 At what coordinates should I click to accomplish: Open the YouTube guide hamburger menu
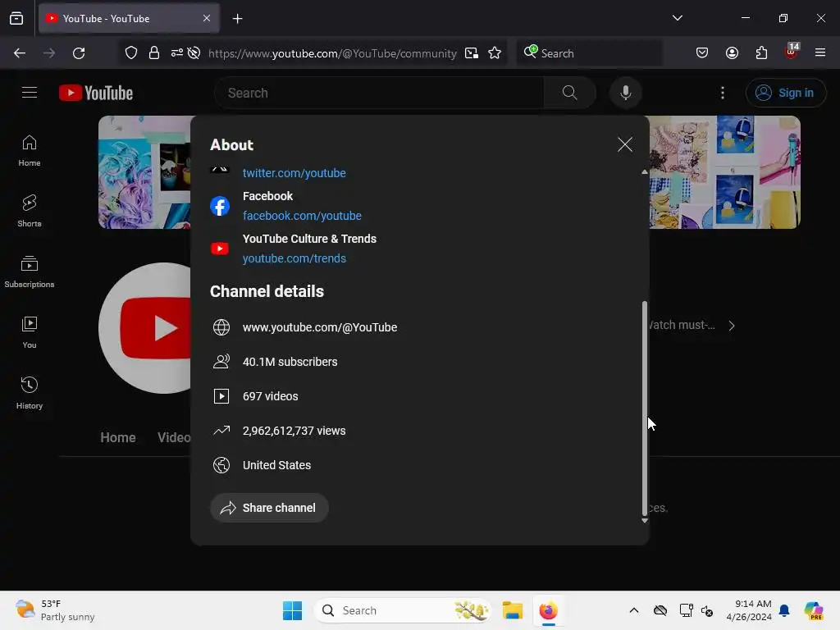(30, 93)
